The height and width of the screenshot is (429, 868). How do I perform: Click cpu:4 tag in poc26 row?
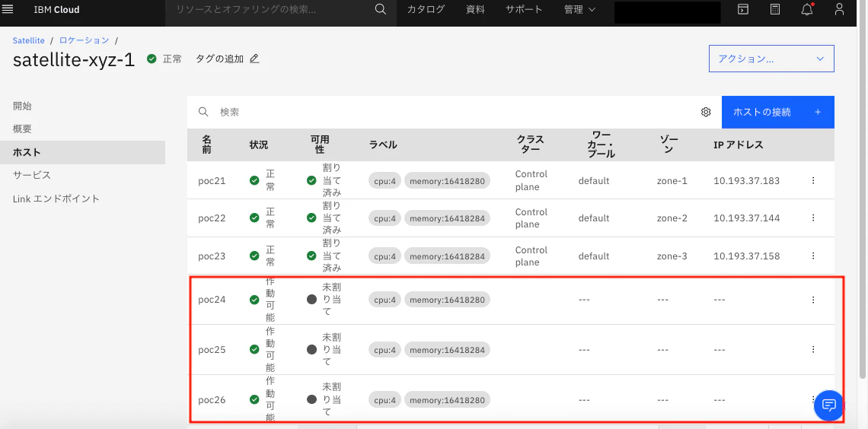click(385, 399)
